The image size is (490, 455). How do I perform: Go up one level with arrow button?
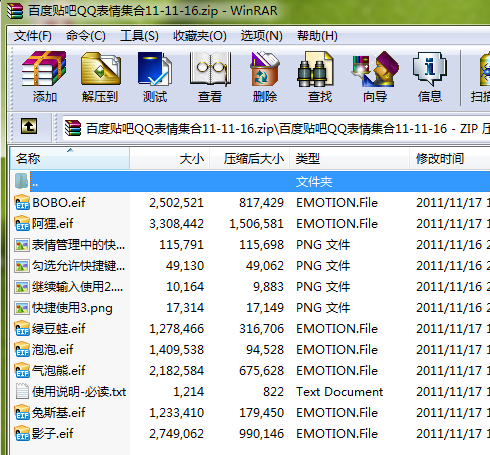pos(29,127)
